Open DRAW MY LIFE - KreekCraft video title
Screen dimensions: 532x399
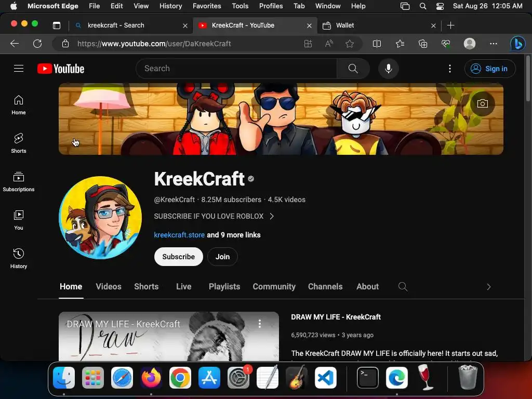tap(336, 317)
